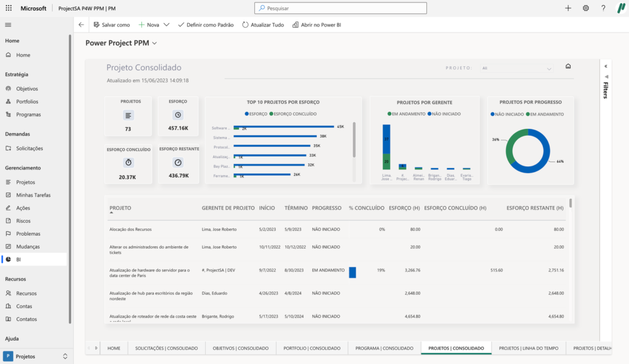Open the Projetos area switcher

[36, 356]
